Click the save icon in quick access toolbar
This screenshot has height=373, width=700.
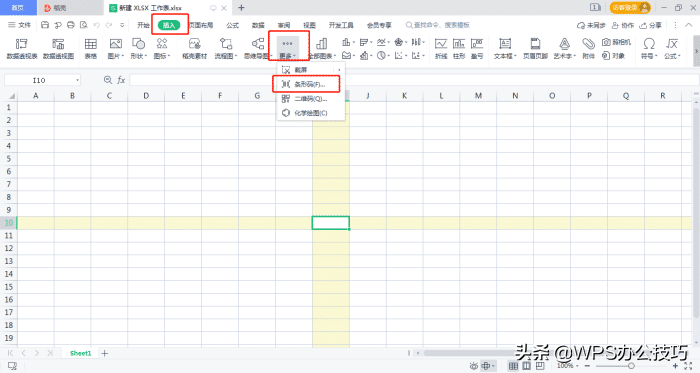click(x=45, y=25)
